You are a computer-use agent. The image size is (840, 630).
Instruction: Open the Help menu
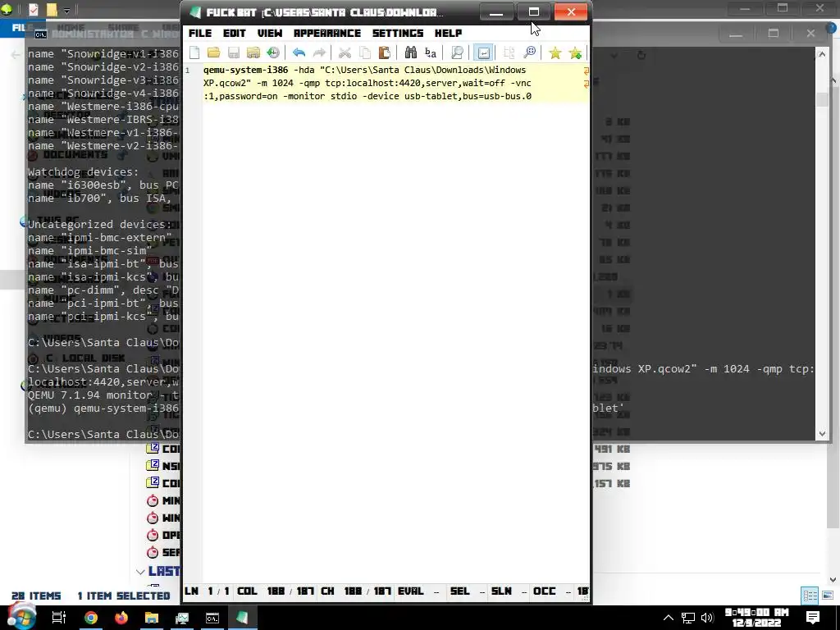pos(448,33)
